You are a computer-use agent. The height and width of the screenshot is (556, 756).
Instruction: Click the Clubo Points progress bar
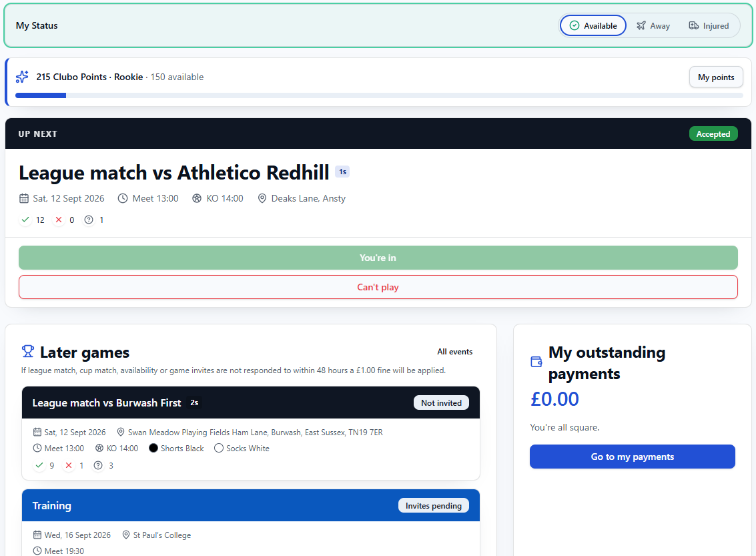(x=379, y=95)
